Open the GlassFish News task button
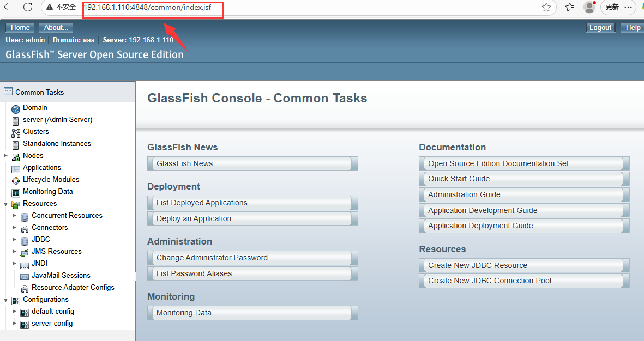The width and height of the screenshot is (644, 341). click(252, 163)
